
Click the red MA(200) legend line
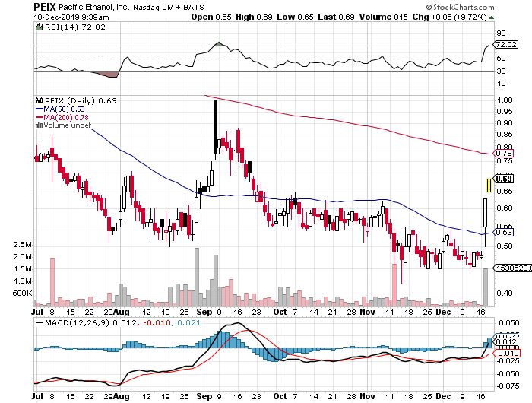(x=39, y=117)
